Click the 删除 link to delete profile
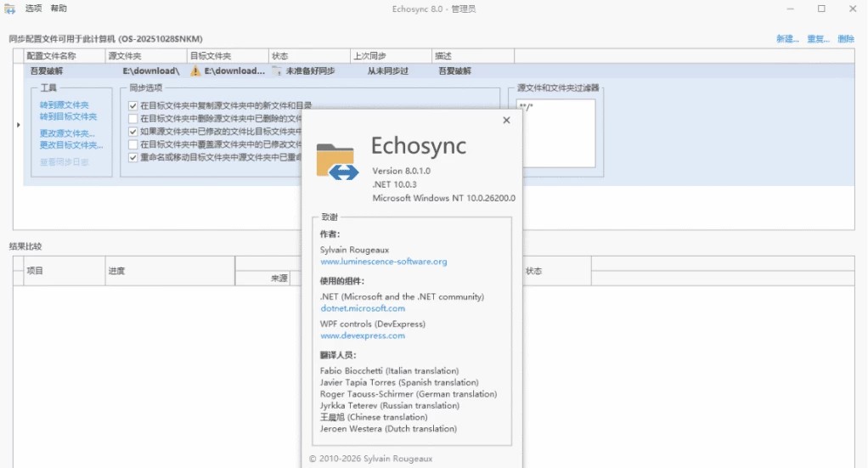 pyautogui.click(x=846, y=39)
